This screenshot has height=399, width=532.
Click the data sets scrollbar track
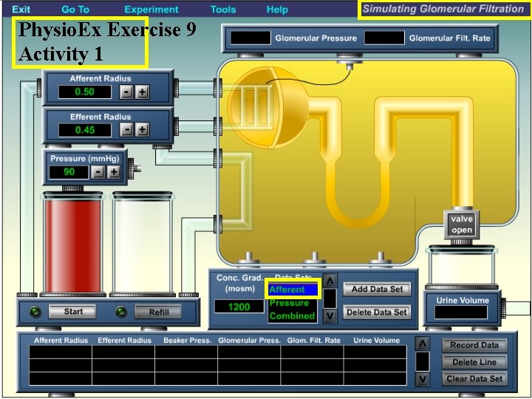[330, 299]
